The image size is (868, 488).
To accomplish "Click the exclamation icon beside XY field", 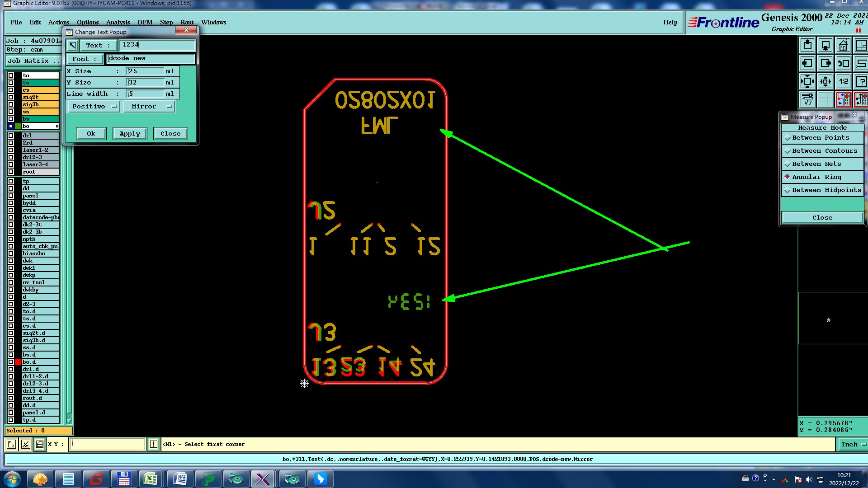I will pos(153,444).
